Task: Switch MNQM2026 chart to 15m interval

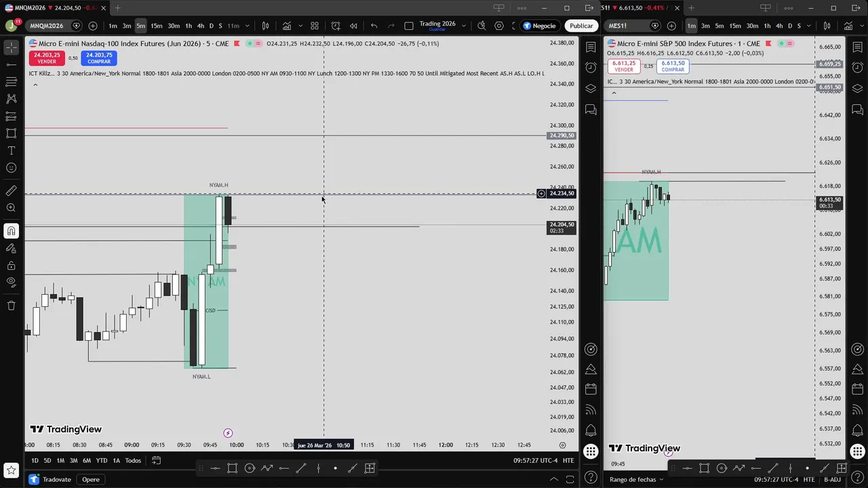Action: [x=156, y=26]
